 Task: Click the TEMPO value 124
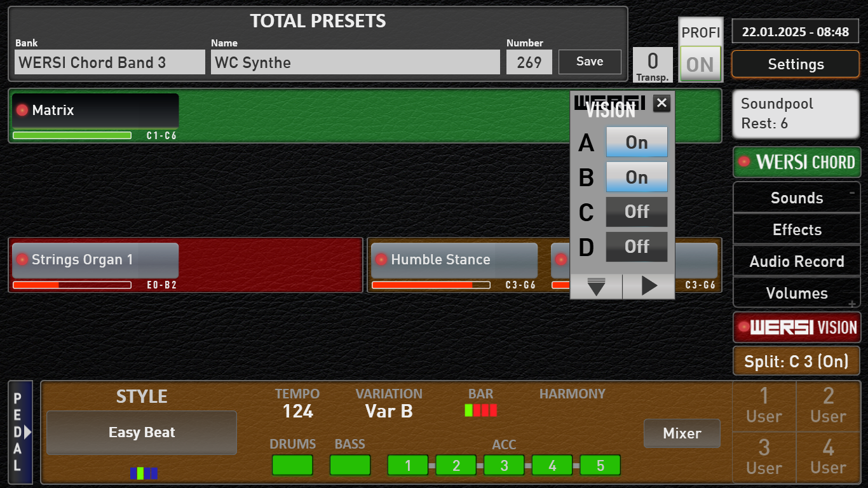click(x=298, y=412)
